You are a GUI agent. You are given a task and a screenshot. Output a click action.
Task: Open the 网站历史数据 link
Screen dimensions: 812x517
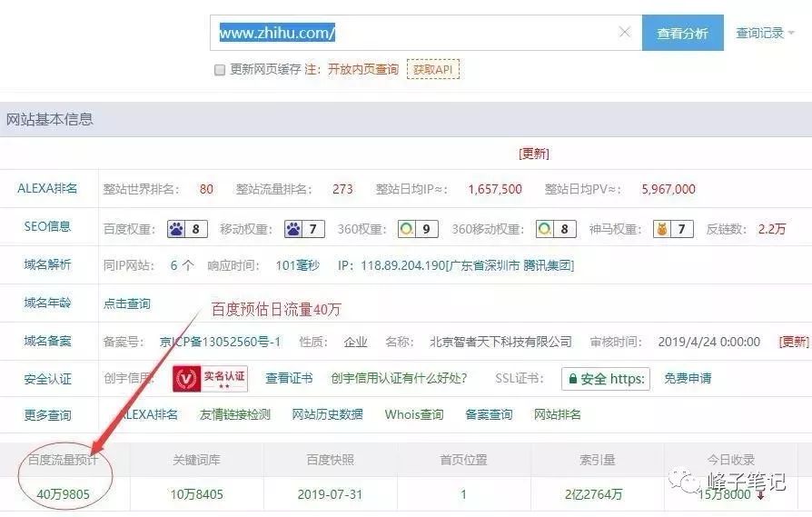[327, 415]
